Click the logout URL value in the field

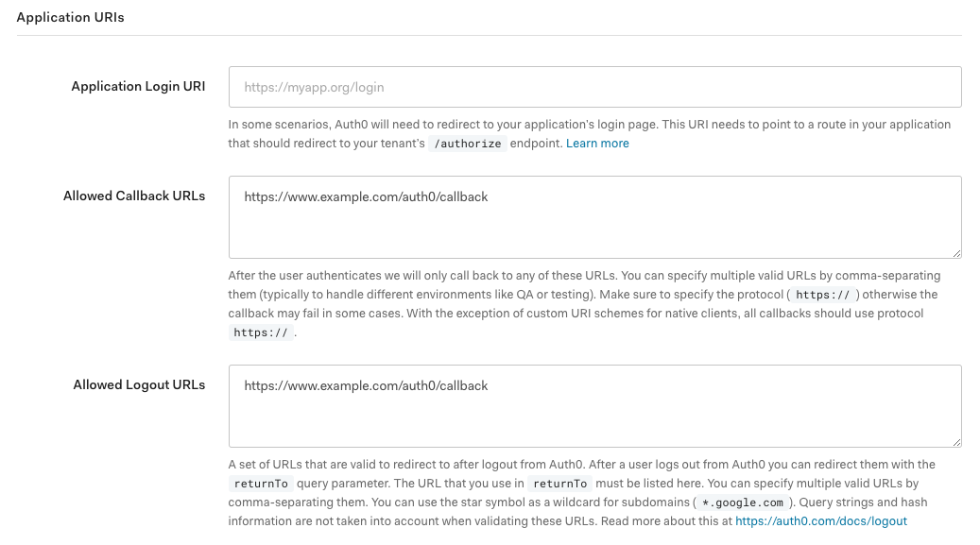[x=365, y=385]
